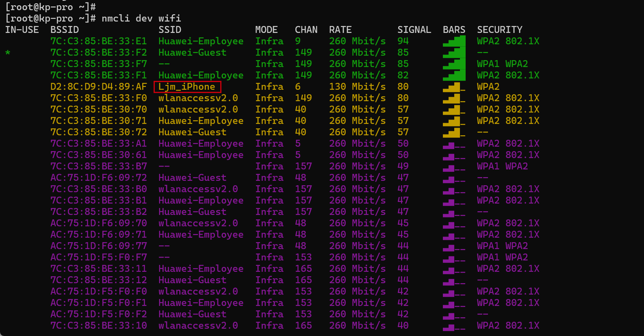Select BSSID 7C:C3:85:BE:33:10
Image resolution: width=644 pixels, height=336 pixels.
[x=99, y=325]
